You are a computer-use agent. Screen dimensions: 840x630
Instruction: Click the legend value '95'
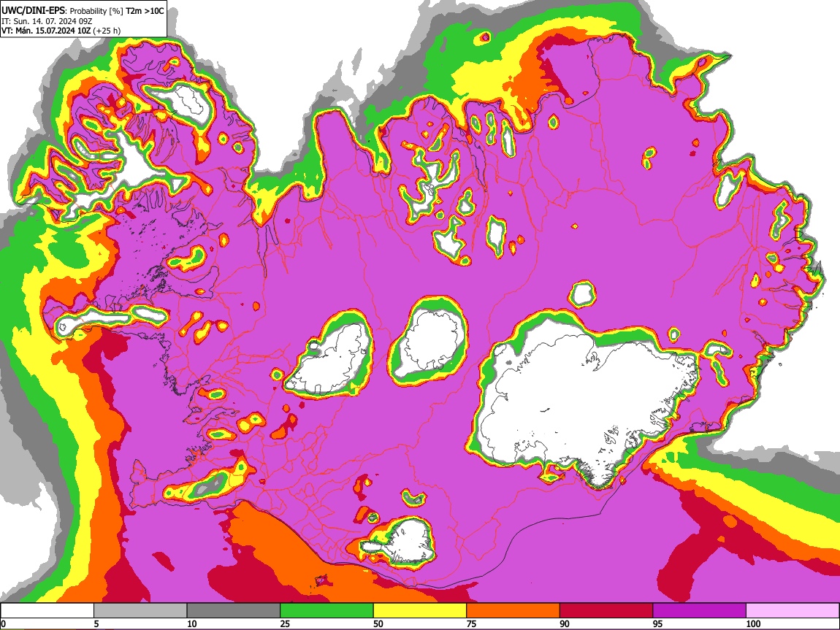point(658,623)
